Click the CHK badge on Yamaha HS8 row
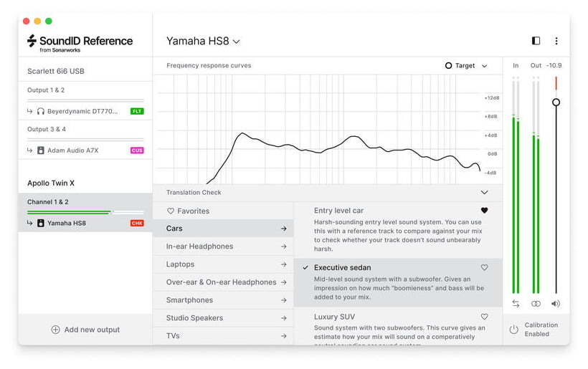The width and height of the screenshot is (588, 369). 137,223
